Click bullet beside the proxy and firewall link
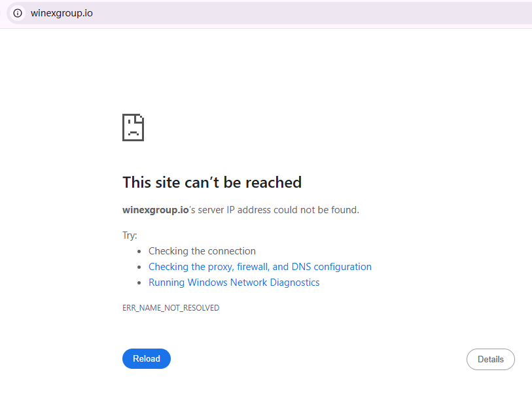This screenshot has width=532, height=412. pos(139,267)
